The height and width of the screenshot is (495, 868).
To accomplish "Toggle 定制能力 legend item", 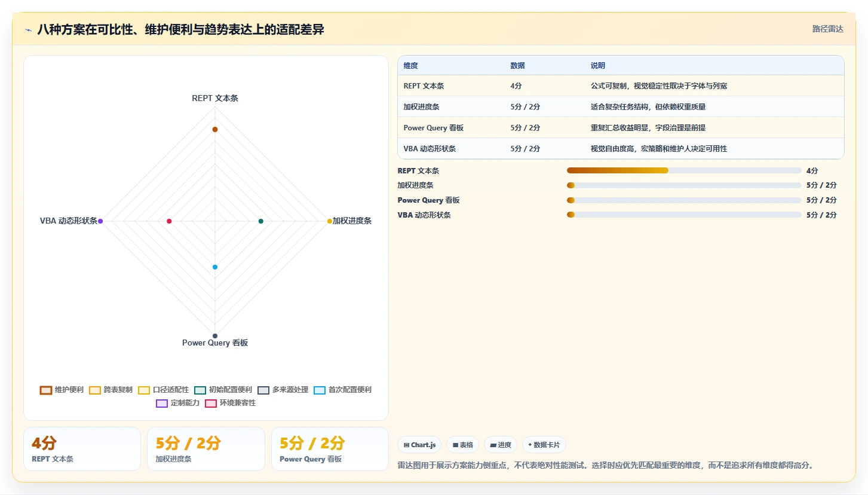I will point(177,403).
